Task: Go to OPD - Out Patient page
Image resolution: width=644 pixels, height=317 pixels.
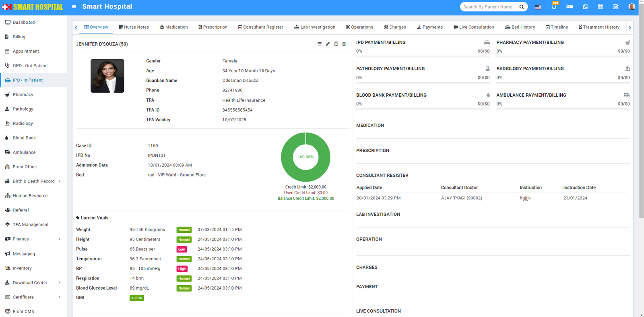Action: 30,66
